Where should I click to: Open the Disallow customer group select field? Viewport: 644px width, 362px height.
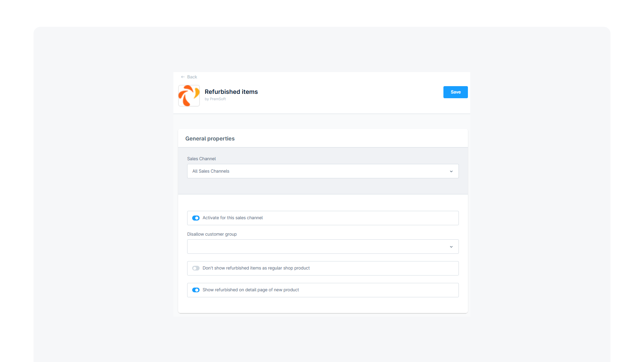(323, 247)
